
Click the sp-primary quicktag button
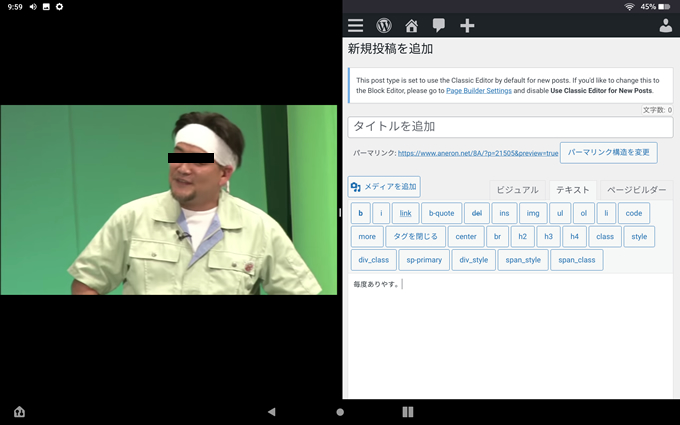click(424, 260)
